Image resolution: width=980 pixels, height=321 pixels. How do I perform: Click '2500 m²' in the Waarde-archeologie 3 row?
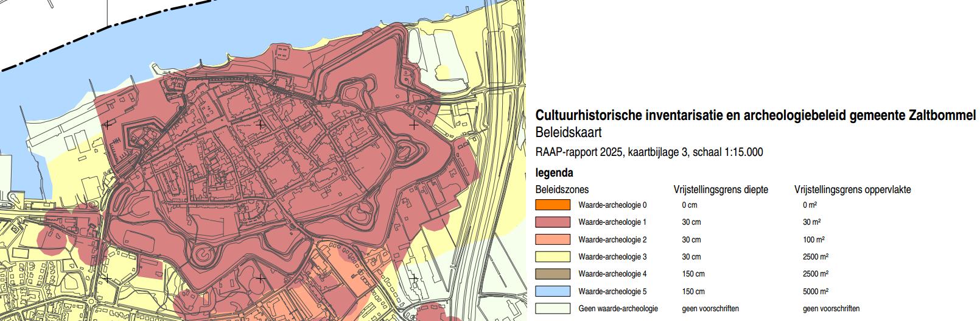(x=816, y=256)
